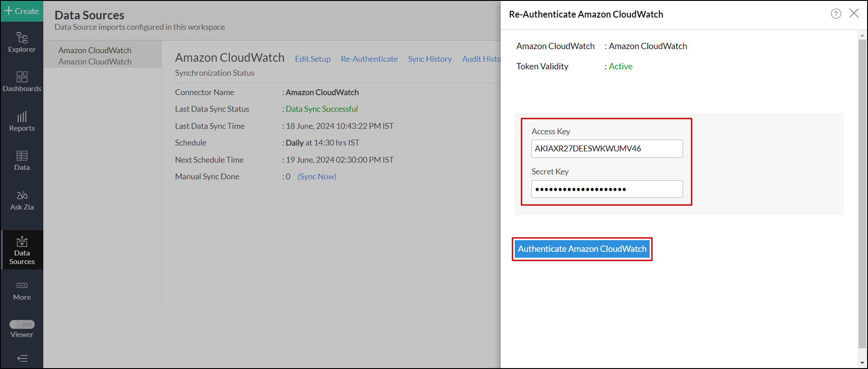Screen dimensions: 868x369
Task: Close the Re-Authenticate Amazon CloudWatch panel
Action: 854,14
